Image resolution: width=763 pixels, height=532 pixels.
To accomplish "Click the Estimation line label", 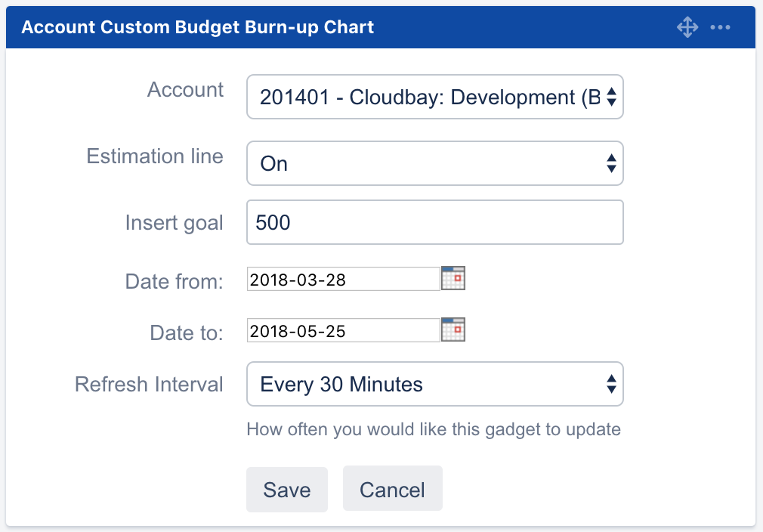I will click(x=155, y=156).
